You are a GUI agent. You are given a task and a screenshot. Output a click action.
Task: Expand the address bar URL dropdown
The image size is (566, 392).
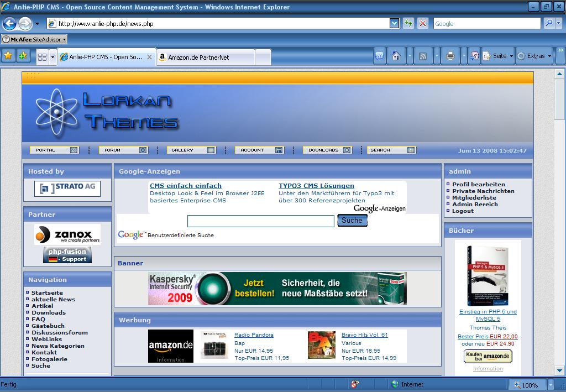[394, 23]
